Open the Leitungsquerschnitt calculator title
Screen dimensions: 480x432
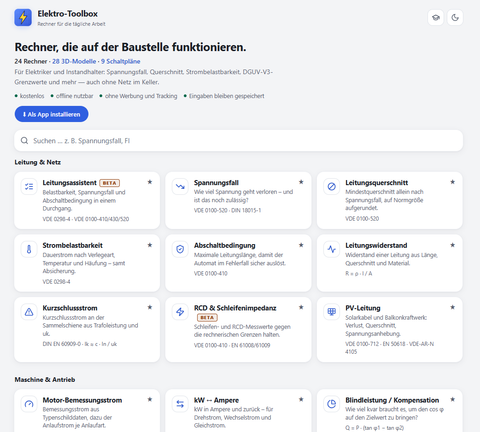(377, 183)
